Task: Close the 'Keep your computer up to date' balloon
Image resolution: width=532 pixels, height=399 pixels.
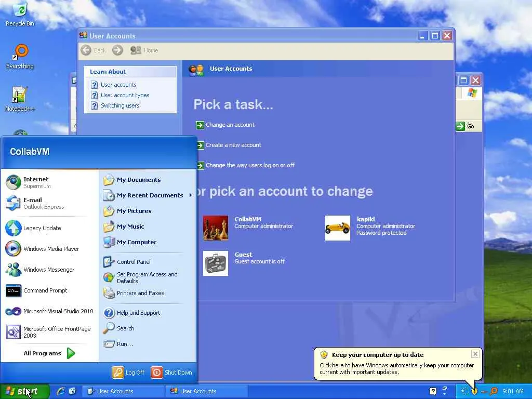Action: [475, 354]
